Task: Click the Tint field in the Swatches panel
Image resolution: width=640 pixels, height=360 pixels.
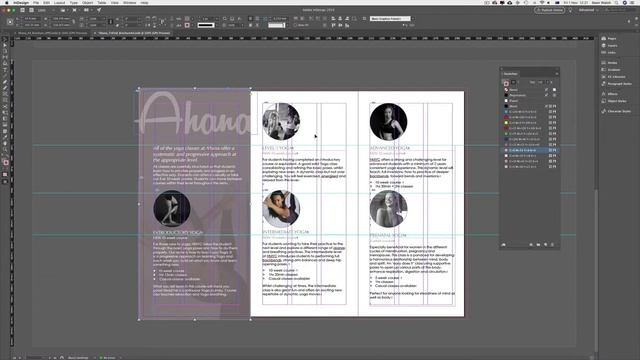Action: point(540,82)
